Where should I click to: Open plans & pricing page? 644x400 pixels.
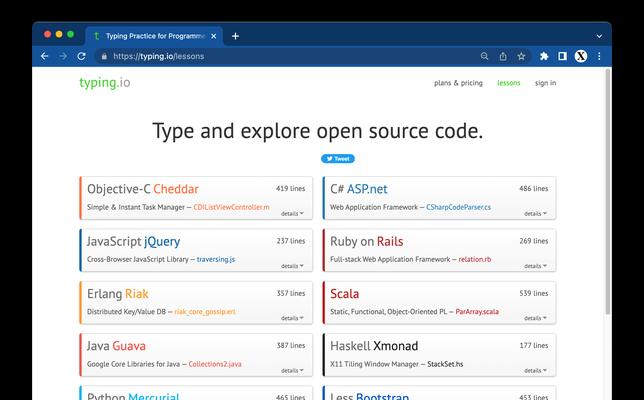coord(458,83)
